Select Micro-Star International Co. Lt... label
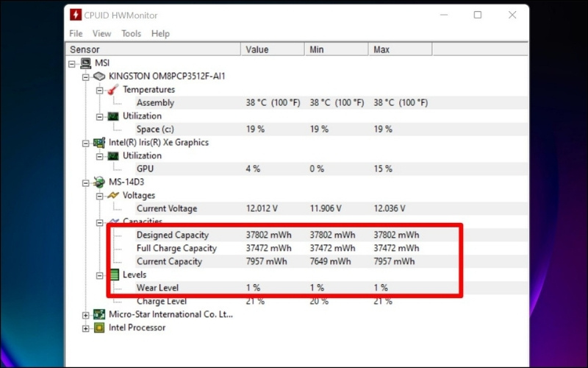 tap(171, 314)
